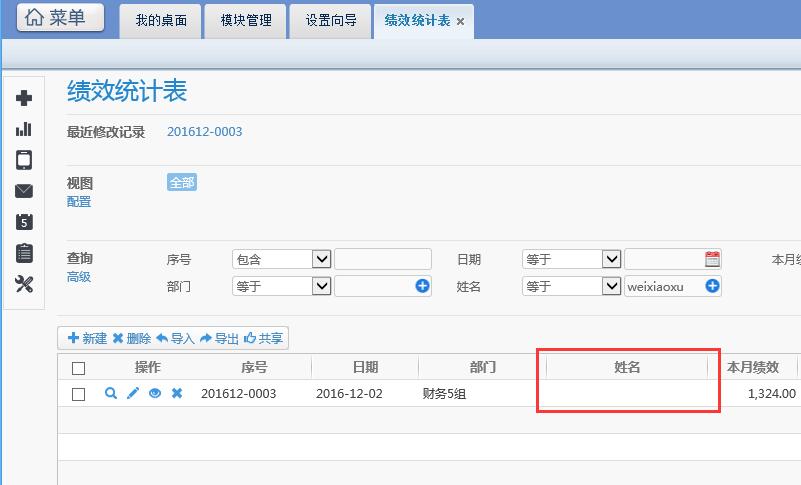This screenshot has height=485, width=801.
Task: Open recent record 201612-0003 link
Action: (x=204, y=132)
